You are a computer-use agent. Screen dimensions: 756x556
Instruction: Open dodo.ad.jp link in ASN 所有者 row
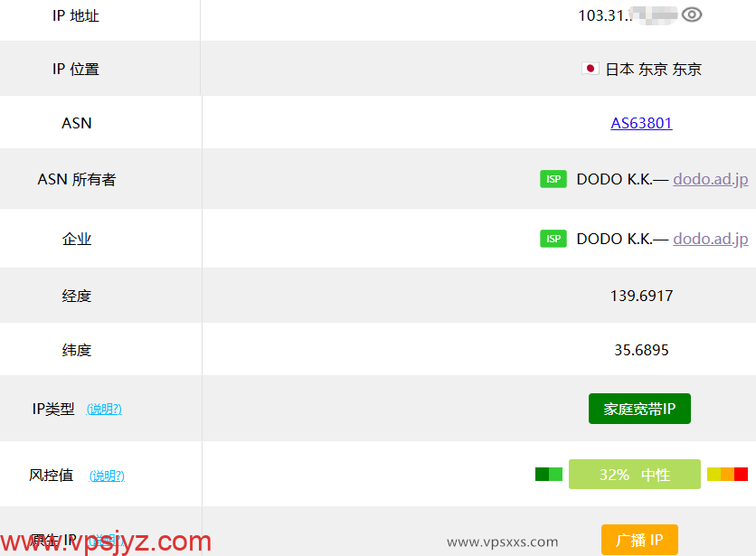711,179
